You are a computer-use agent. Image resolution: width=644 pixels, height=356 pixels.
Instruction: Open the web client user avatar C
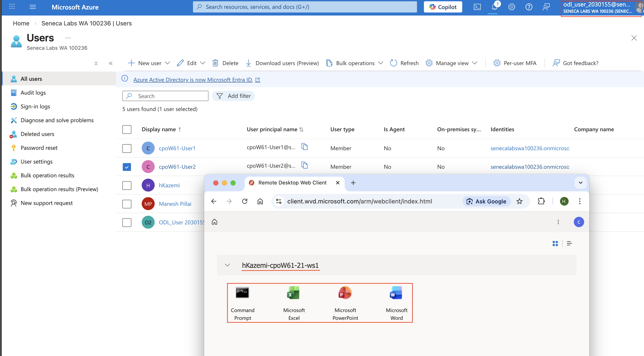(x=579, y=222)
